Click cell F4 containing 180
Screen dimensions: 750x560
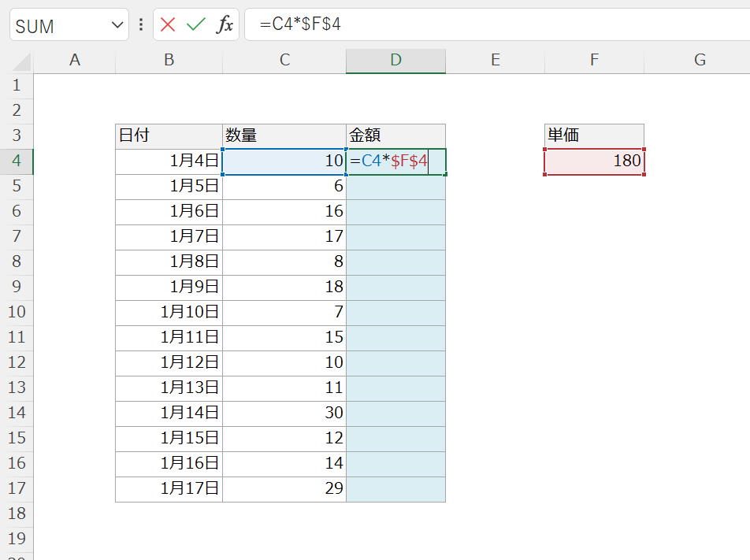coord(594,161)
